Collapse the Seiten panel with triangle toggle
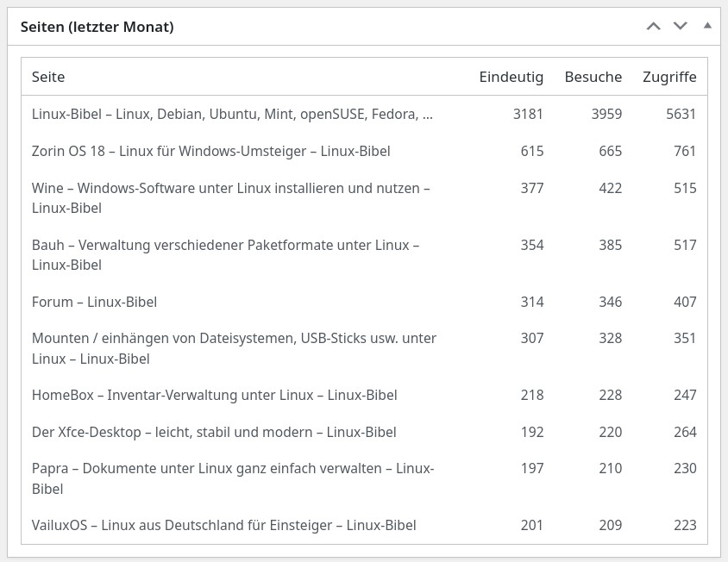Image resolution: width=728 pixels, height=562 pixels. pyautogui.click(x=707, y=26)
